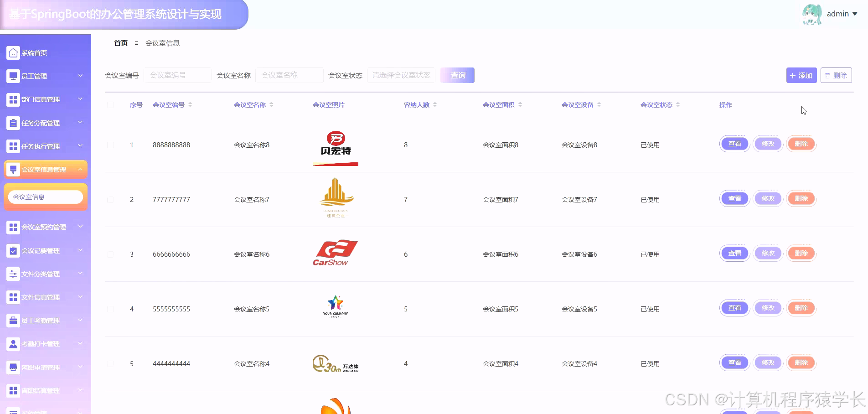Viewport: 868px width, 414px height.
Task: Check the row checkbox for 6666666666
Action: click(x=110, y=254)
